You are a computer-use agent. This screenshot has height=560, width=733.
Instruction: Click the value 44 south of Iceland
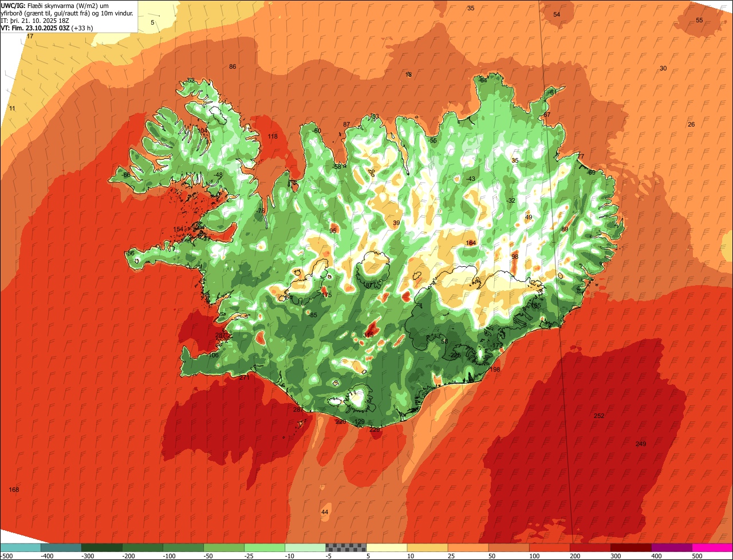325,512
